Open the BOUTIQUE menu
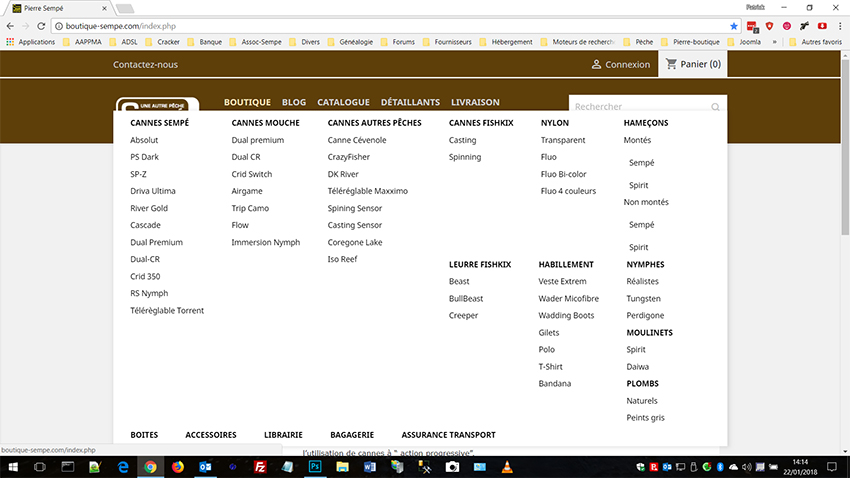The image size is (850, 478). (247, 102)
